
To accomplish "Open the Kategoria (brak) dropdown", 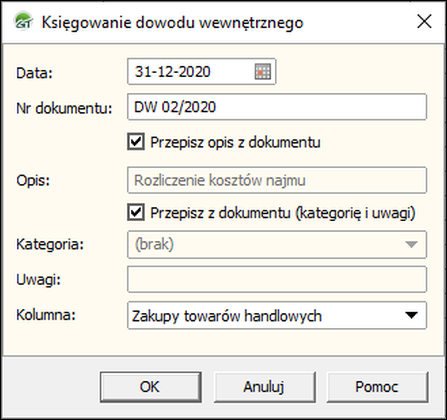I will pos(277,245).
